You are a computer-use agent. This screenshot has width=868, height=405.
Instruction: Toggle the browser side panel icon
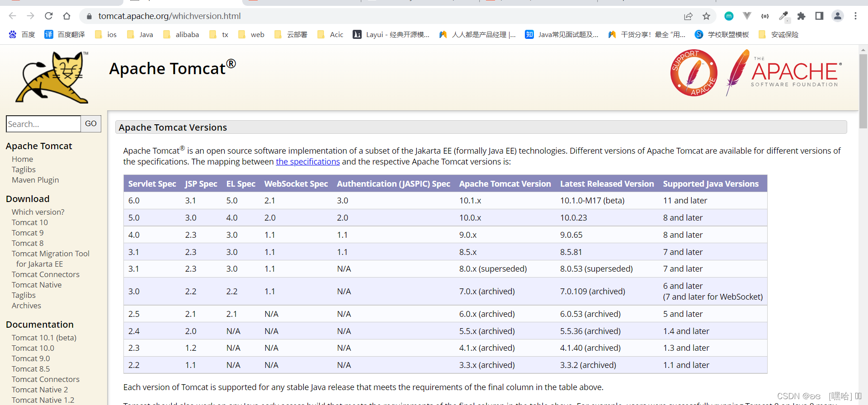819,16
